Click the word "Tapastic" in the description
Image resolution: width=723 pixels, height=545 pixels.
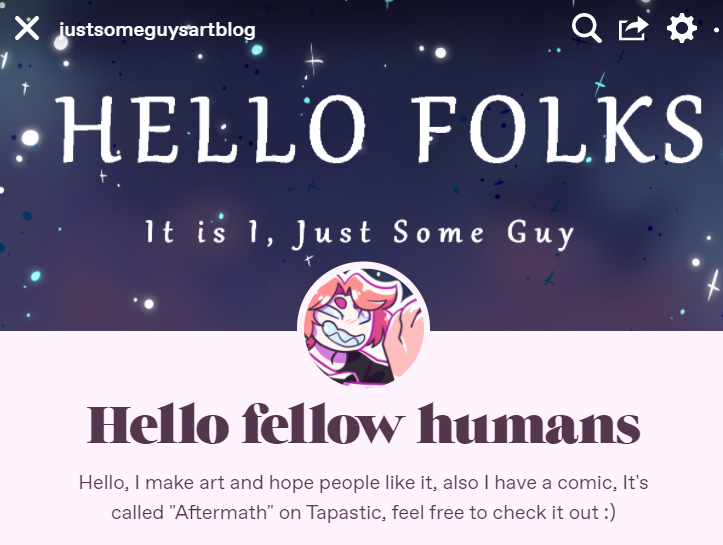346,513
